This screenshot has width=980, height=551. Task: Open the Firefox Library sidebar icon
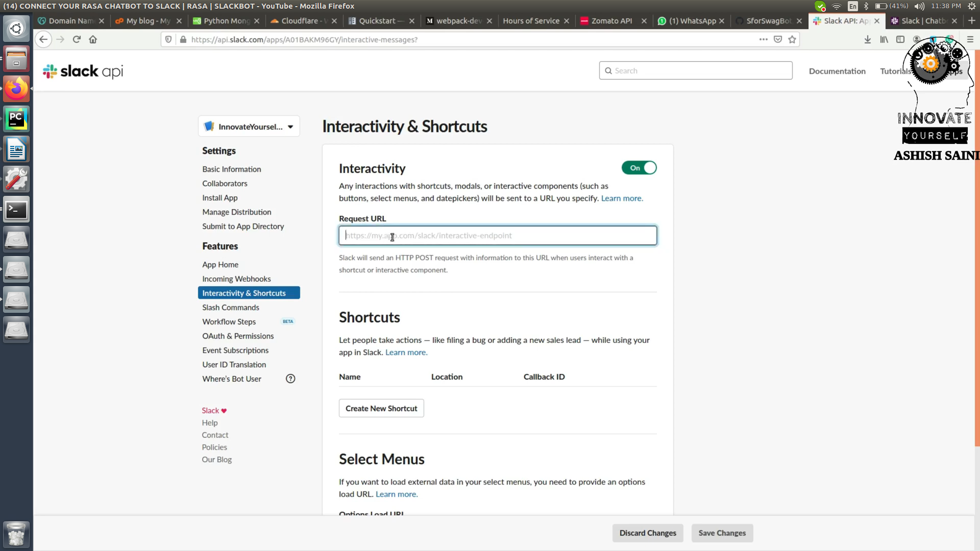click(x=884, y=39)
